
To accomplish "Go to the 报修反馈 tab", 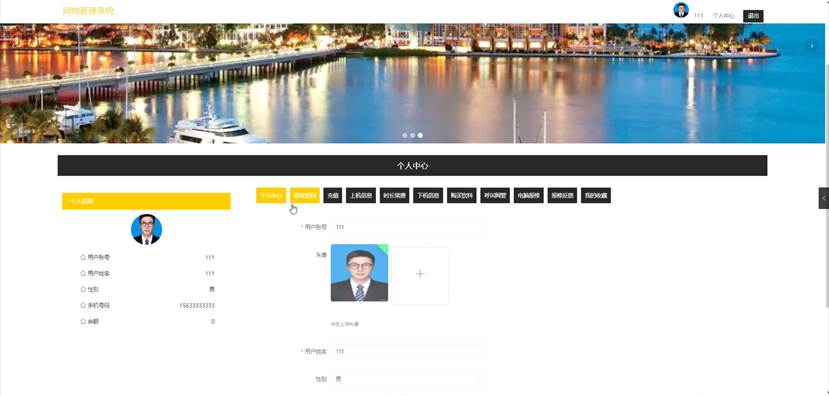I will [563, 196].
